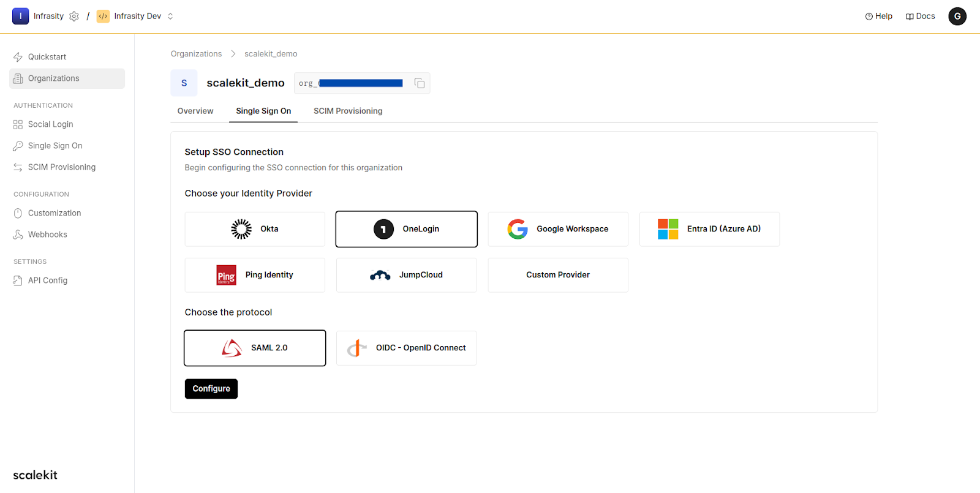Click the scalekit_demo breadcrumb text

tap(271, 54)
